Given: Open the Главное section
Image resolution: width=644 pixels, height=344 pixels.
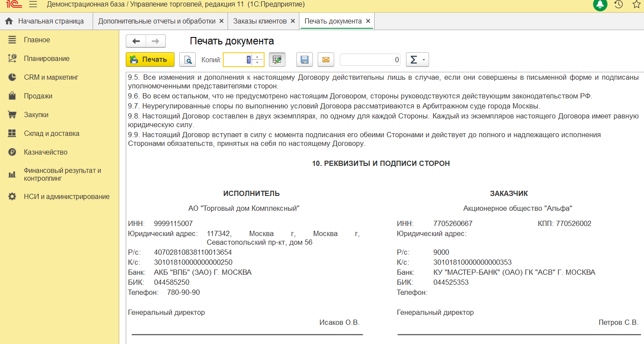Looking at the screenshot, I should [x=37, y=40].
